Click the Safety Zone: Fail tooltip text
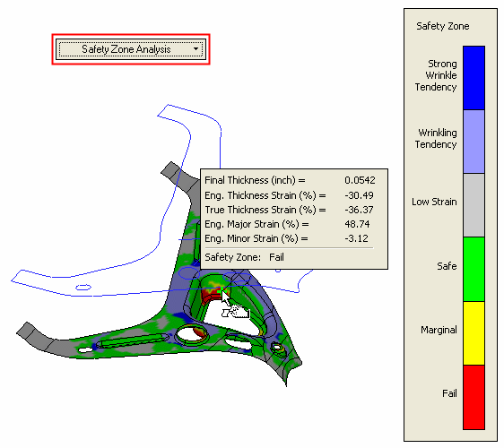 [x=244, y=257]
